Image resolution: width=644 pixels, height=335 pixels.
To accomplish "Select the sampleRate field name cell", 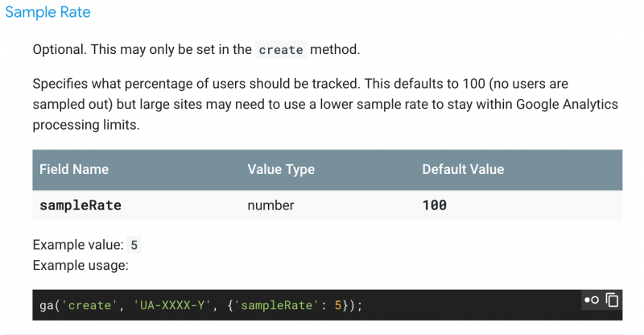I will 80,205.
